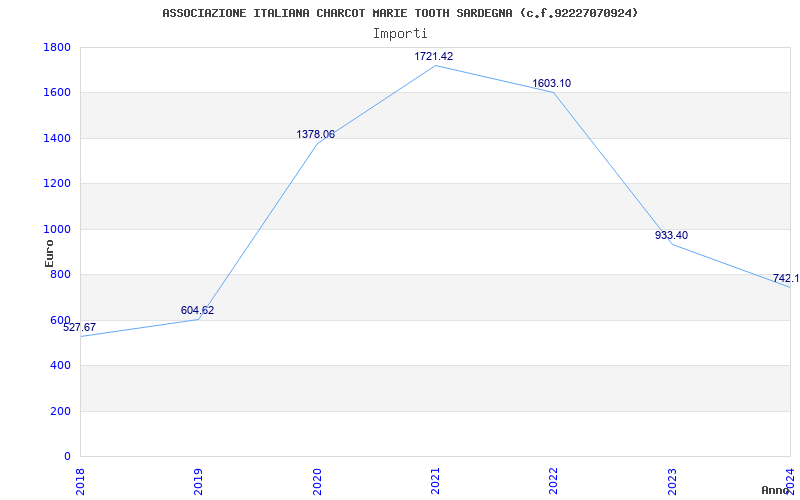Image resolution: width=800 pixels, height=500 pixels.
Task: Click the Euro y-axis title
Action: click(x=49, y=253)
